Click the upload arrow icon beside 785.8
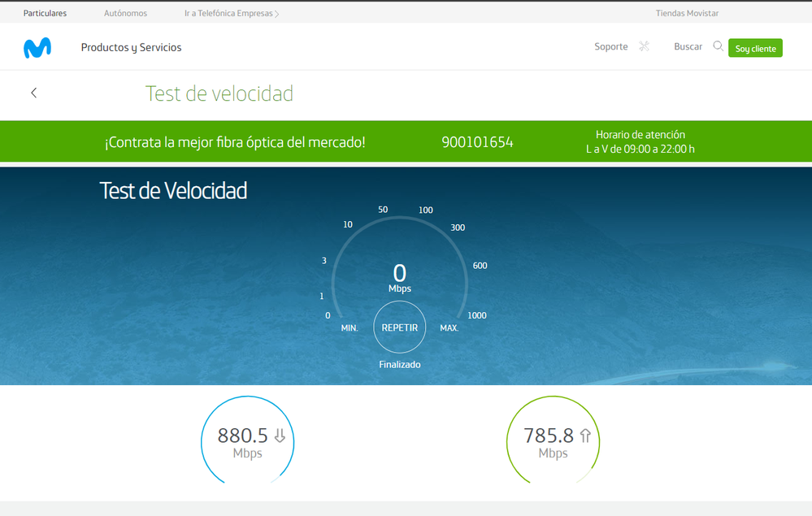Viewport: 812px width, 516px height. pyautogui.click(x=584, y=436)
